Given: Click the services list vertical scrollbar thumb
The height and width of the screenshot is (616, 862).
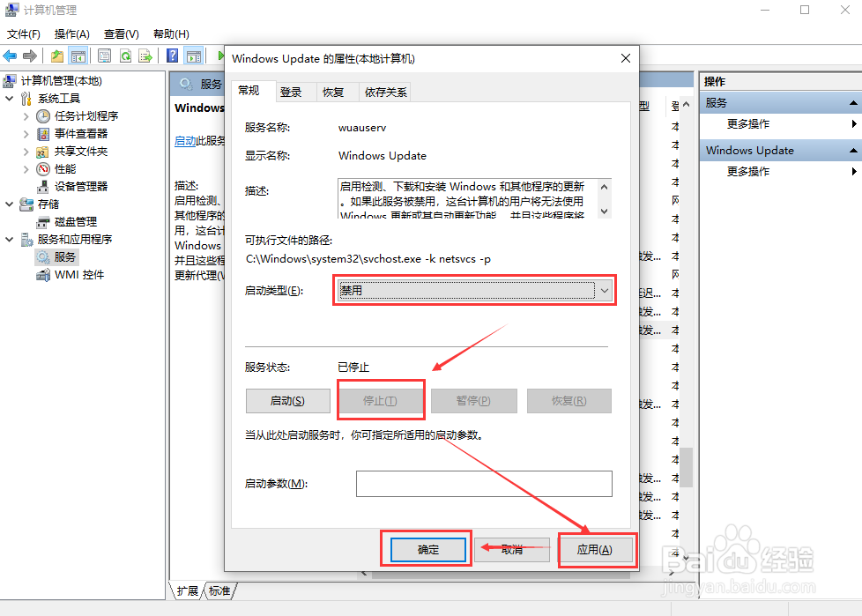Looking at the screenshot, I should pyautogui.click(x=686, y=467).
